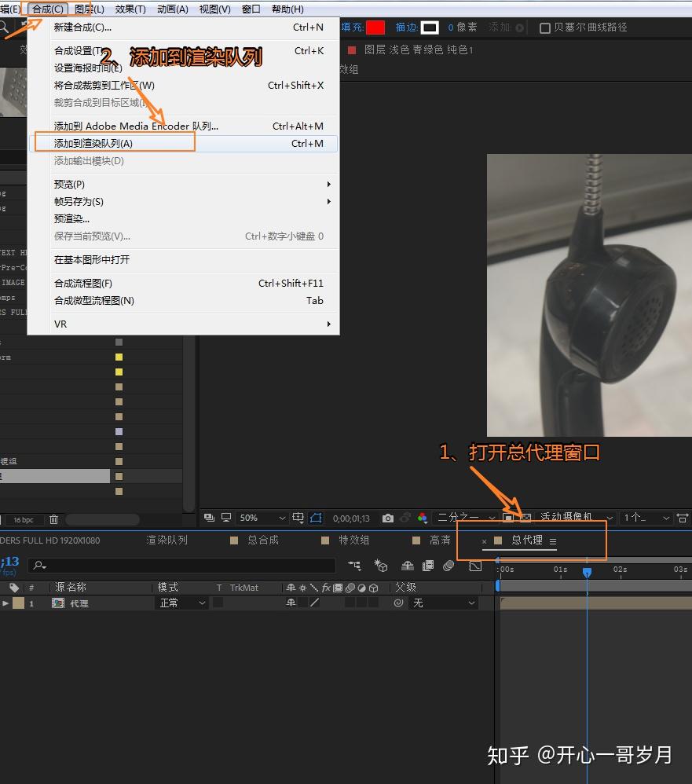
Task: Click the pixel aspect correction icon at viewer right
Action: point(682,518)
